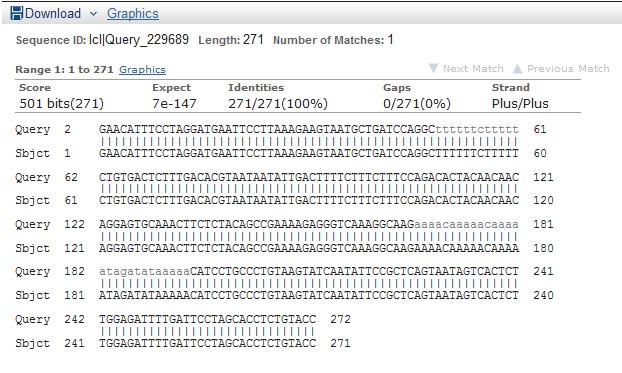Click the Gaps value 0/271(0%)
The image size is (622, 373).
417,104
